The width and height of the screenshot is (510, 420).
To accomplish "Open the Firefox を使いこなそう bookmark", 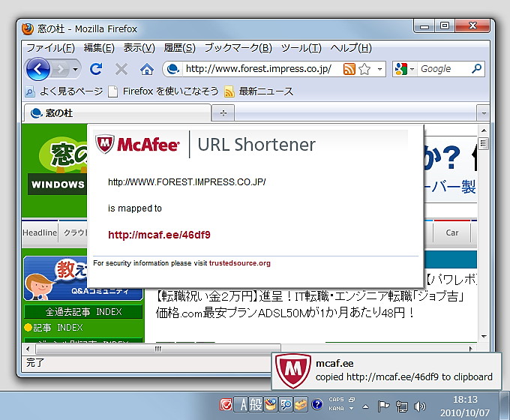I will (x=163, y=91).
